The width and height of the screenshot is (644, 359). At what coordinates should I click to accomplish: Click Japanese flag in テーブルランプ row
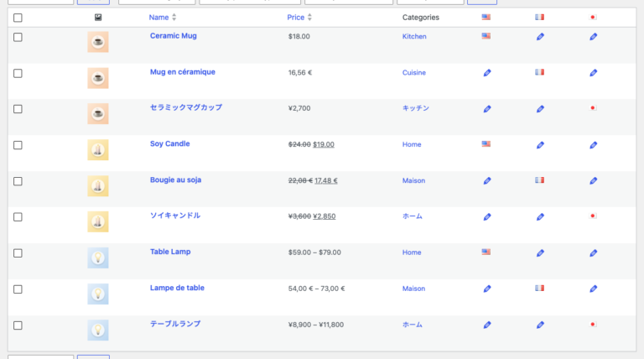tap(593, 325)
